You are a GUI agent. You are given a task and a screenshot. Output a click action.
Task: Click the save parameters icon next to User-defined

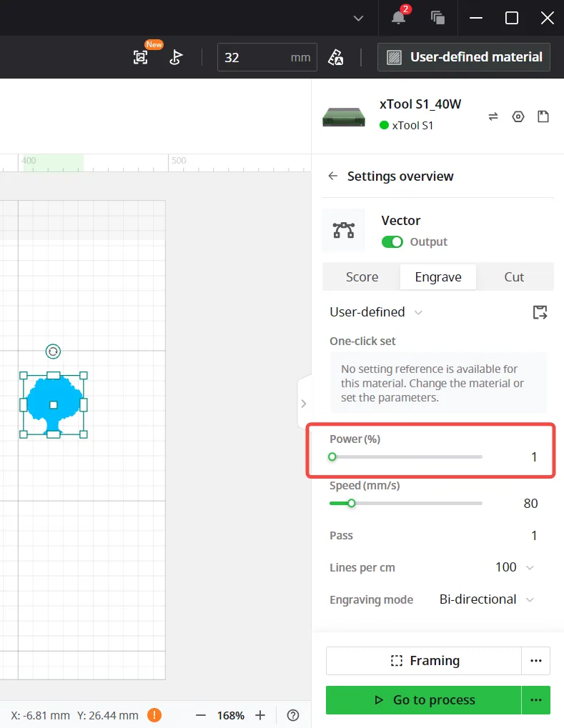[540, 312]
